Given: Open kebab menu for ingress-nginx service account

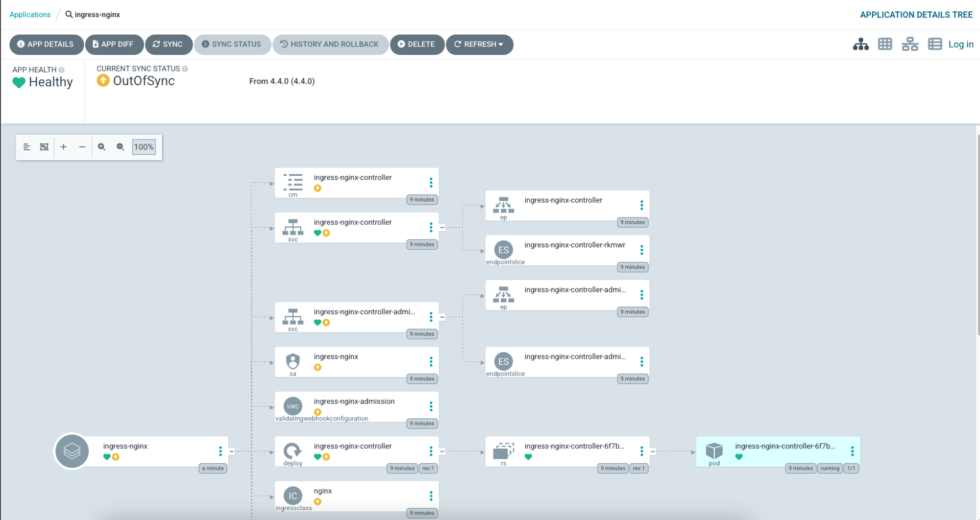Looking at the screenshot, I should point(431,362).
